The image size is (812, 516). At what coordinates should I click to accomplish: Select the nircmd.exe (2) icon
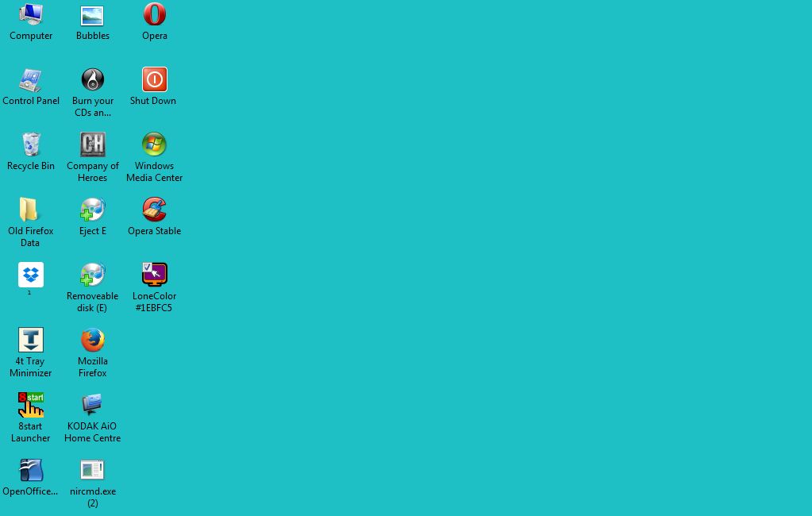92,470
